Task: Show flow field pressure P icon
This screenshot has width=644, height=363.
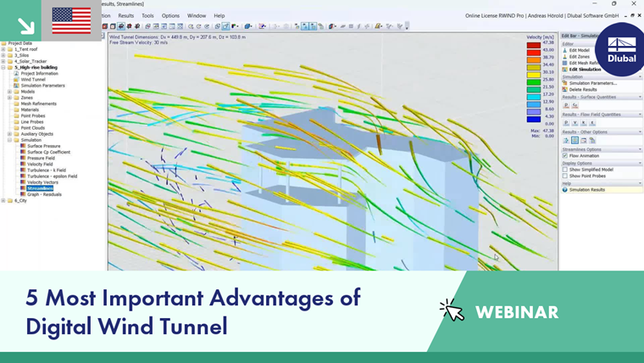Action: coord(566,123)
